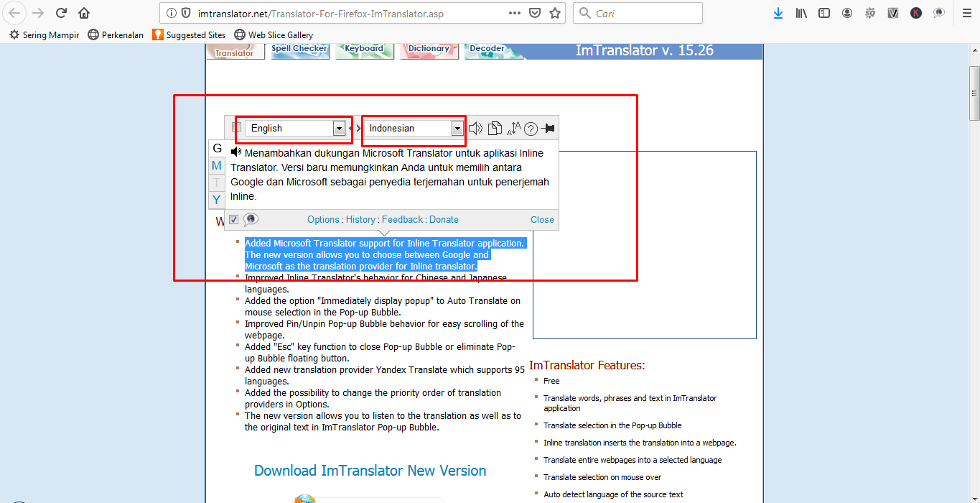Click the ImTranslator Features heading
This screenshot has height=503, width=980.
(587, 365)
